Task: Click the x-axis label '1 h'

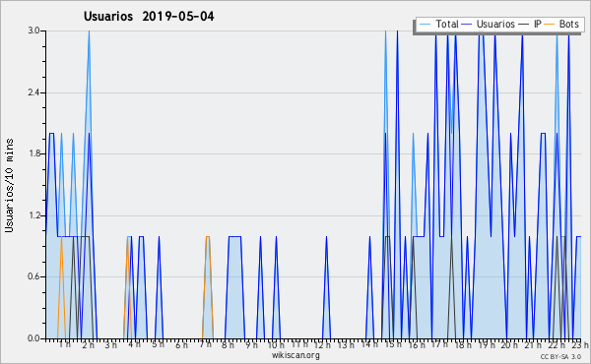Action: [65, 344]
